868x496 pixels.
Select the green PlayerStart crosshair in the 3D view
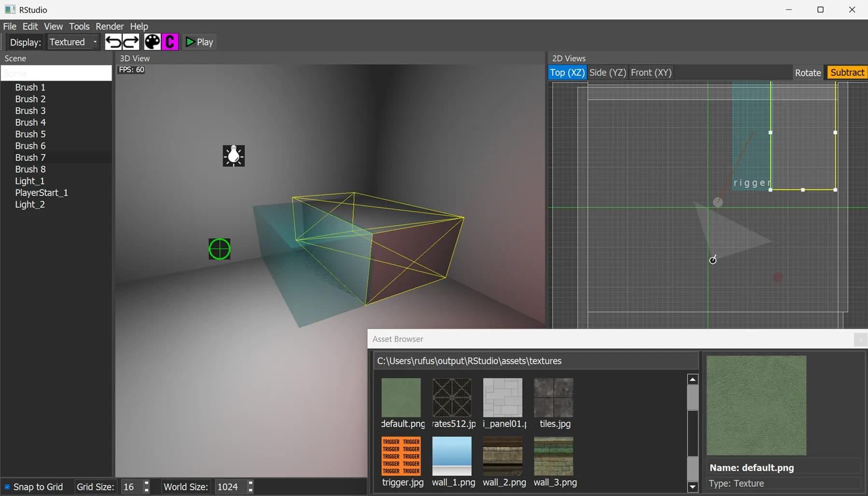coord(219,248)
